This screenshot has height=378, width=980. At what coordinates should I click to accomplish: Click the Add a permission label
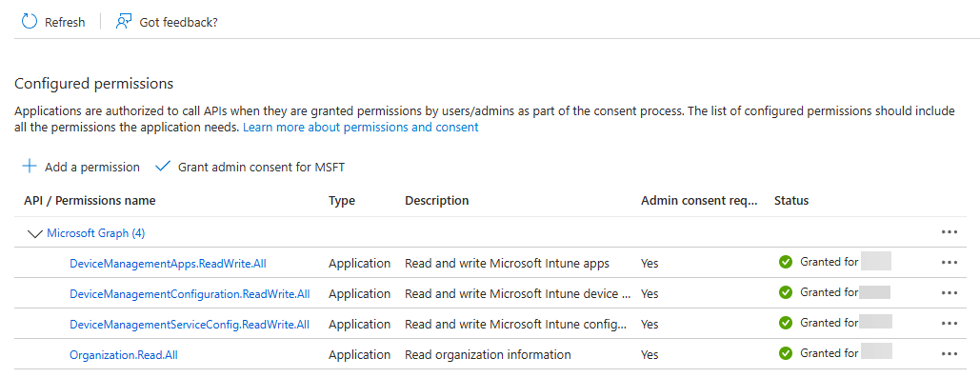click(x=92, y=168)
